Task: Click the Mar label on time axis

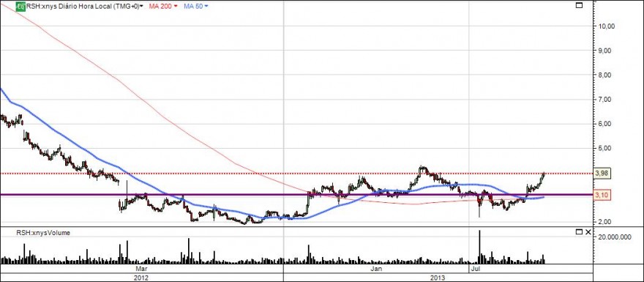Action: pyautogui.click(x=142, y=269)
